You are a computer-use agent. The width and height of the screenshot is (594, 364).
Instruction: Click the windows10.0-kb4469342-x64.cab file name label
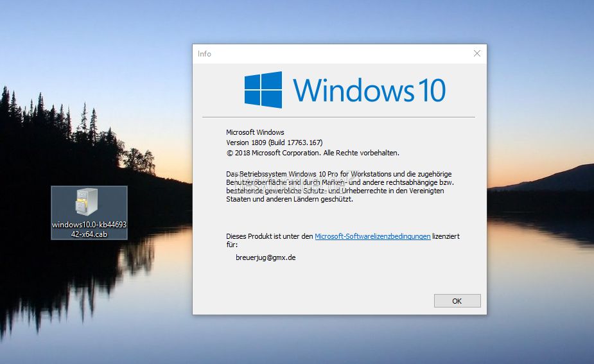pyautogui.click(x=89, y=230)
